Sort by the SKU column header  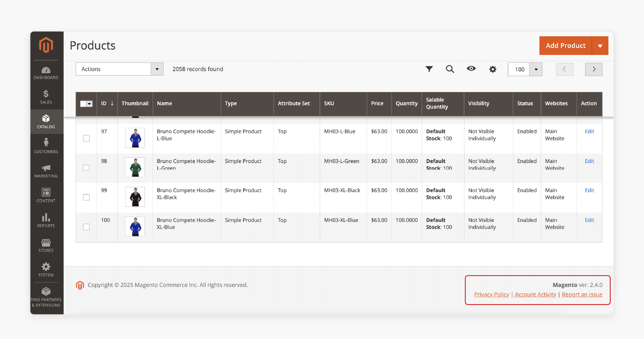click(344, 103)
